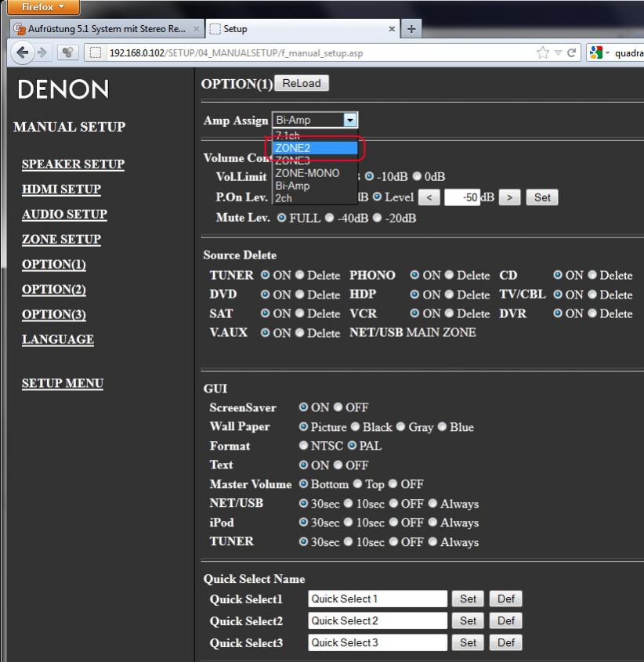
Task: Switch to the Aufrüstung 5.1 System tab
Action: click(107, 29)
